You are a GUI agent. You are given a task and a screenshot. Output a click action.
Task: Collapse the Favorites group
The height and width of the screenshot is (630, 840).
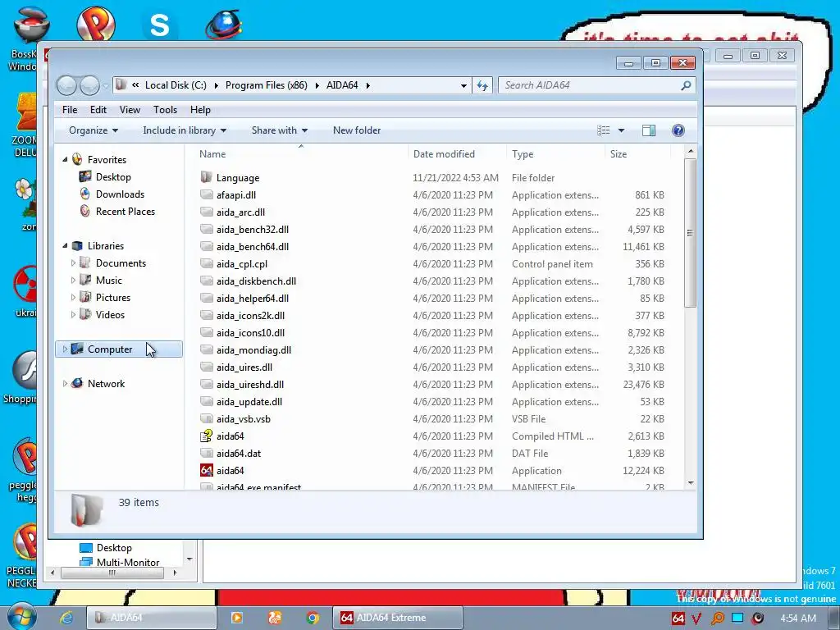click(65, 160)
